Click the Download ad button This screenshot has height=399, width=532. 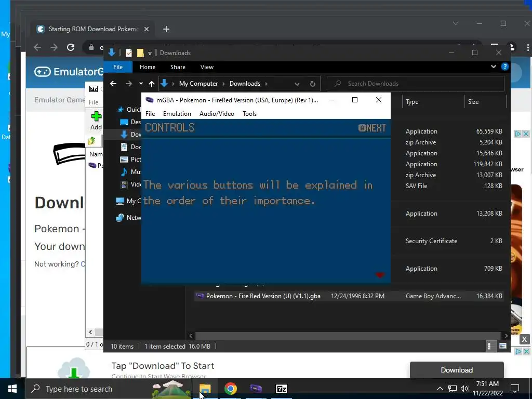(457, 370)
